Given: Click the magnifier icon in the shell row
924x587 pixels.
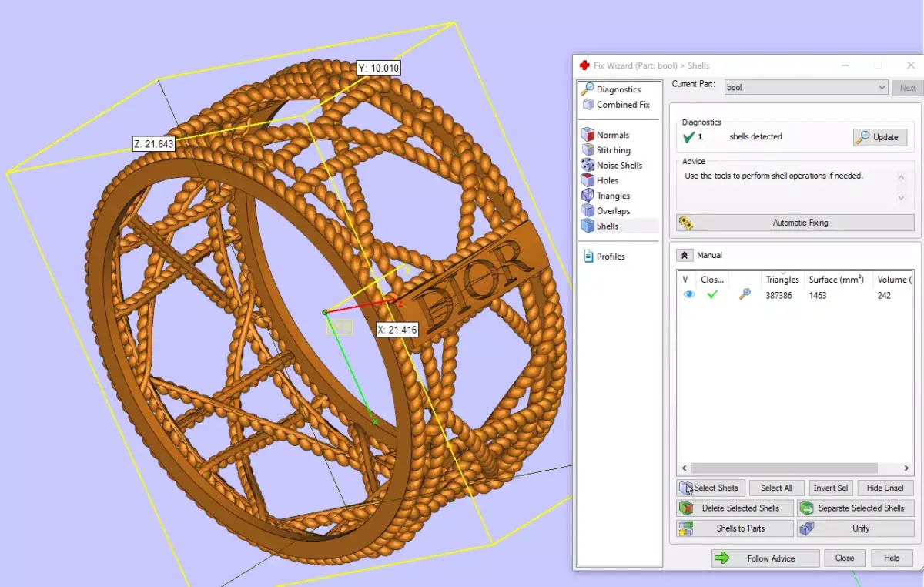Looking at the screenshot, I should [x=745, y=295].
